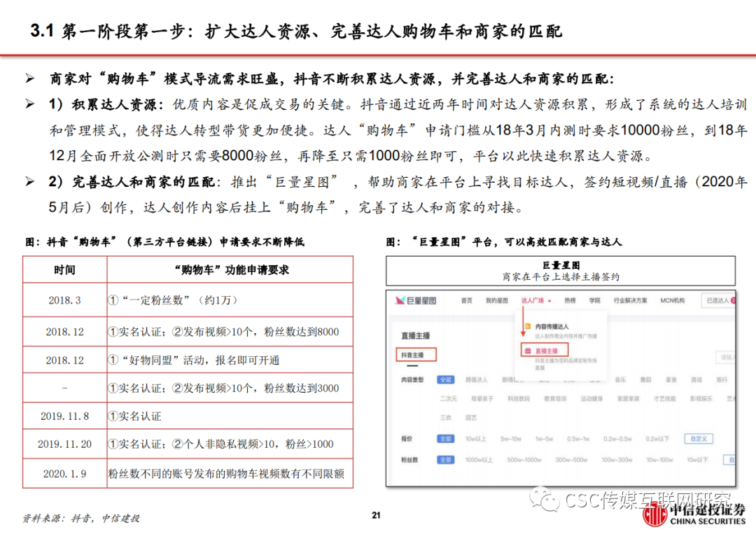Filter content type by 颜值达人
Image resolution: width=756 pixels, height=534 pixels.
[477, 380]
